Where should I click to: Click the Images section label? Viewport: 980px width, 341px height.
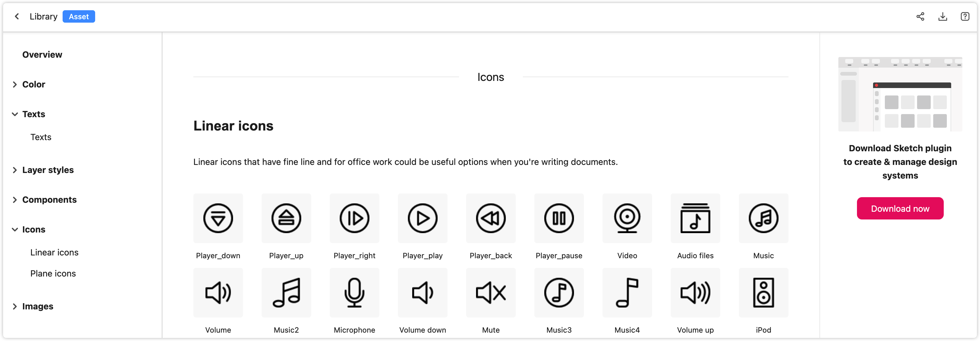pyautogui.click(x=38, y=306)
